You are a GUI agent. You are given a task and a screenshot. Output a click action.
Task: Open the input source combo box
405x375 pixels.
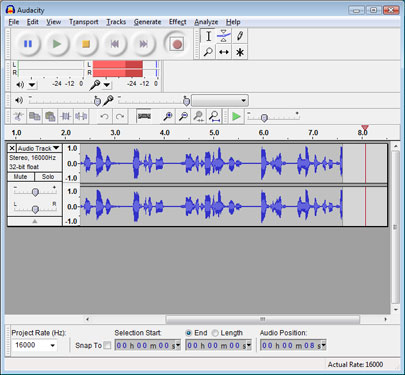coord(220,100)
